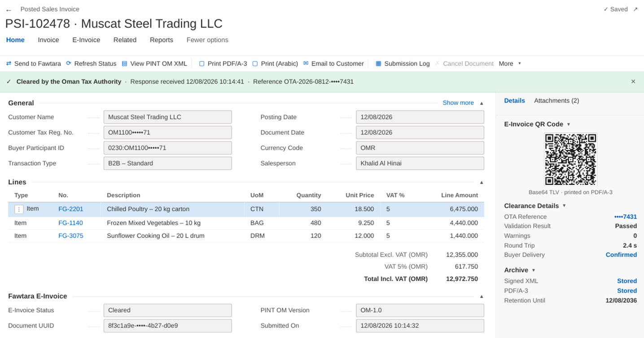Viewport: 644px width, 338px height.
Task: Click the Send to Fawtara arrows icon
Action: click(x=9, y=63)
